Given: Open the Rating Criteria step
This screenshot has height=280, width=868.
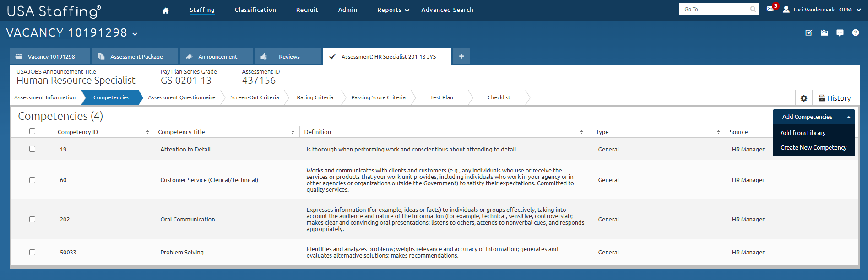Looking at the screenshot, I should click(315, 97).
